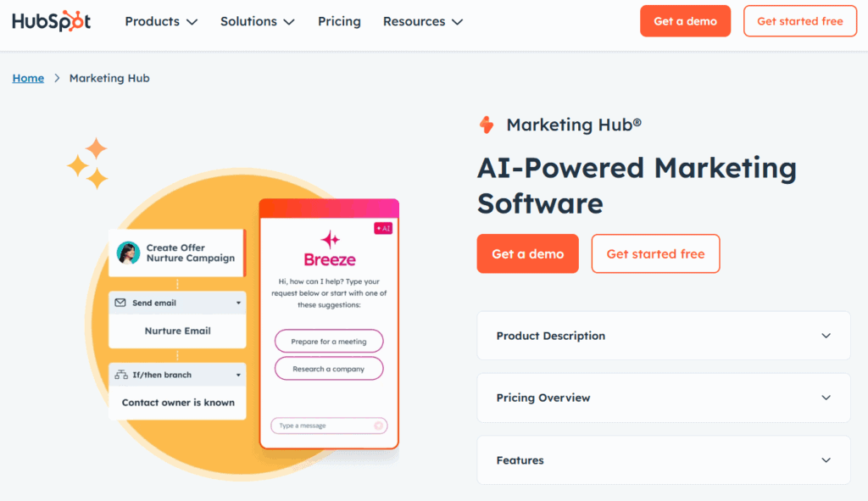Click the Home breadcrumb link

(28, 77)
